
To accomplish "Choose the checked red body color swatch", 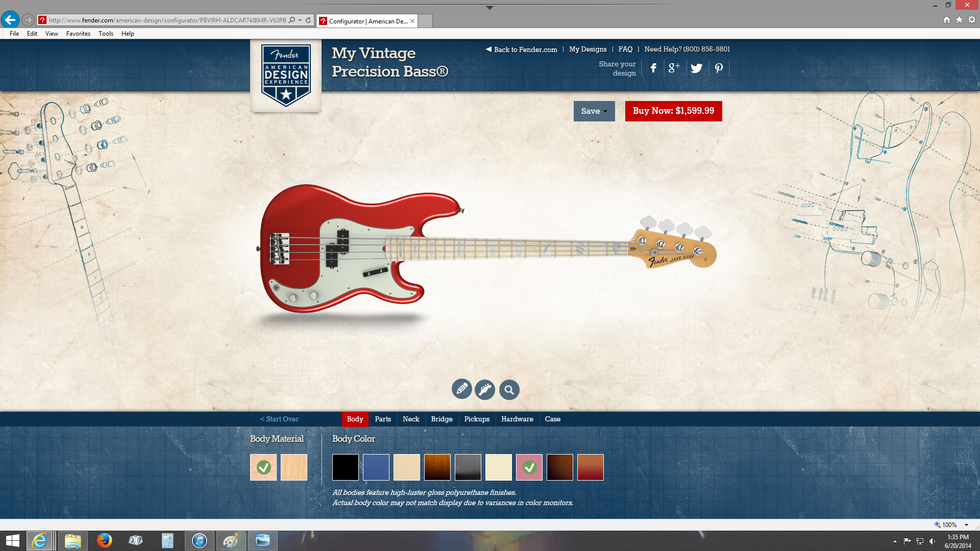I will (529, 467).
